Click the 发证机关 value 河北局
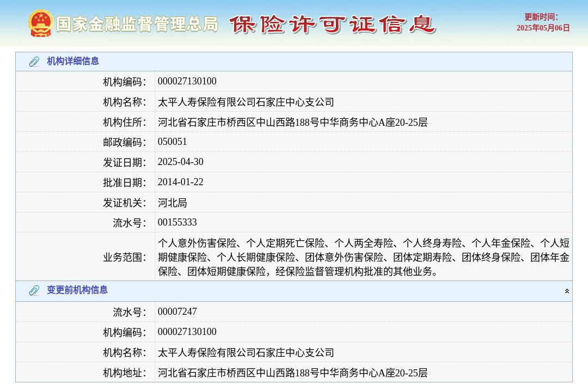The image size is (588, 390). pos(173,203)
